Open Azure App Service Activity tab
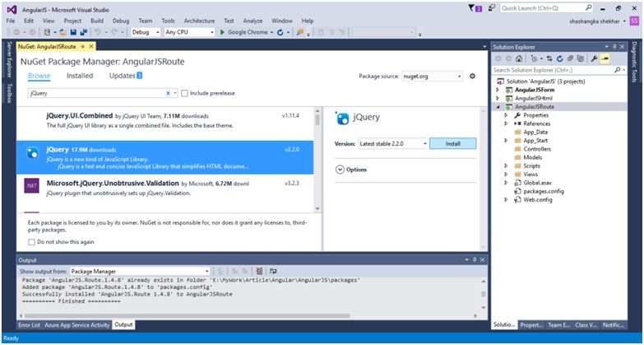This screenshot has height=345, width=644. pos(77,325)
